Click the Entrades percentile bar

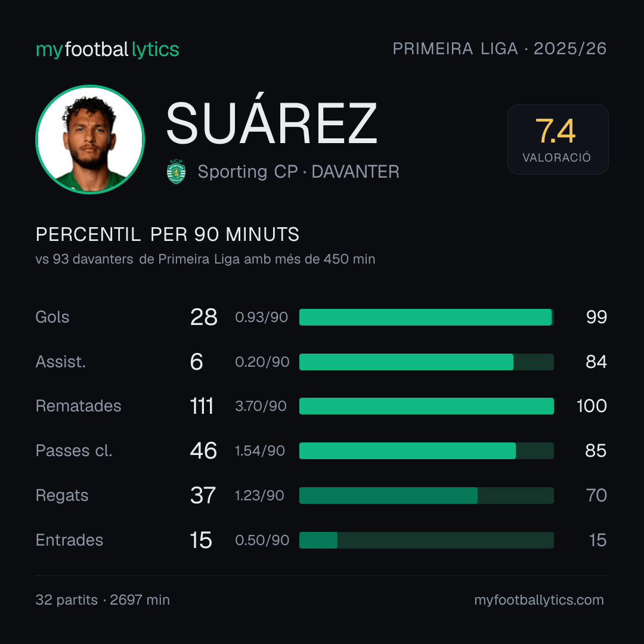[x=426, y=540]
